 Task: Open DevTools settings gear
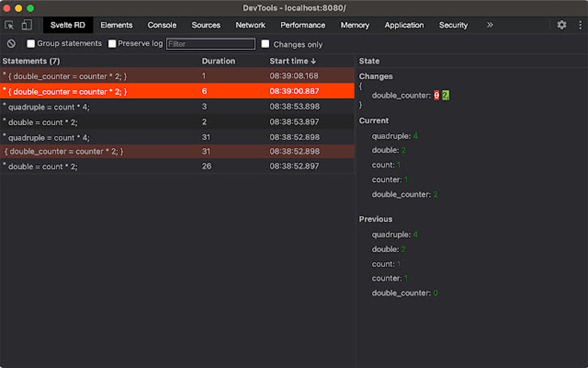561,25
